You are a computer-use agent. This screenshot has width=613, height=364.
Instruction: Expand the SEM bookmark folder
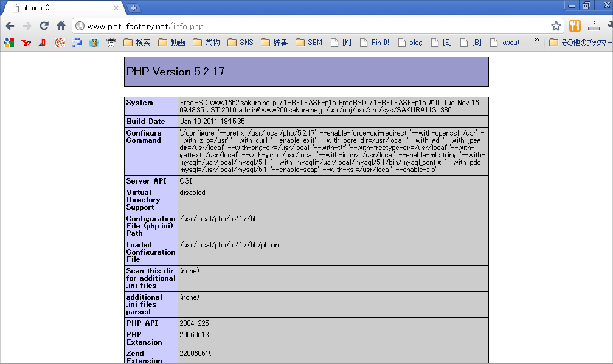[309, 43]
